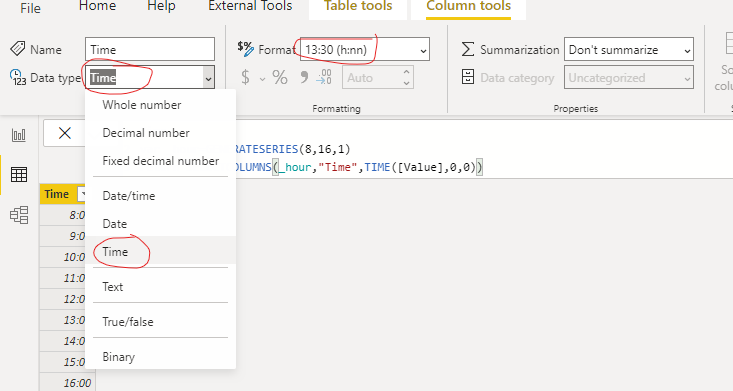
Task: Switch to the Table tools tab
Action: click(358, 6)
